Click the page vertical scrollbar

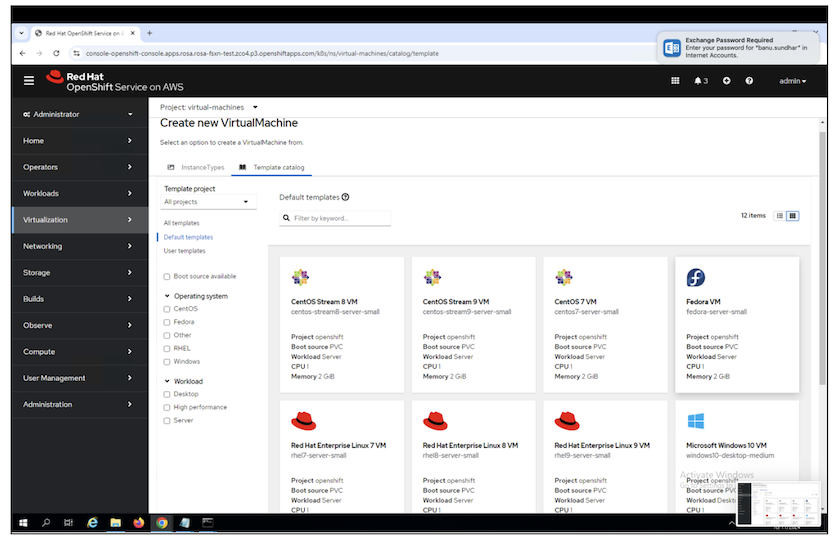[x=822, y=257]
